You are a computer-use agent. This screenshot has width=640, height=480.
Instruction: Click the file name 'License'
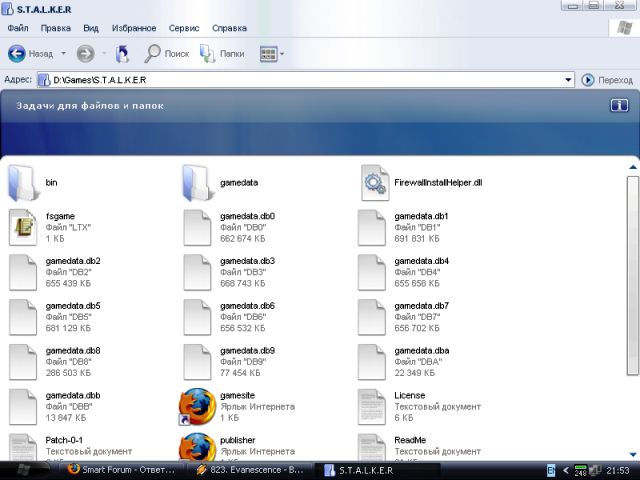point(410,396)
